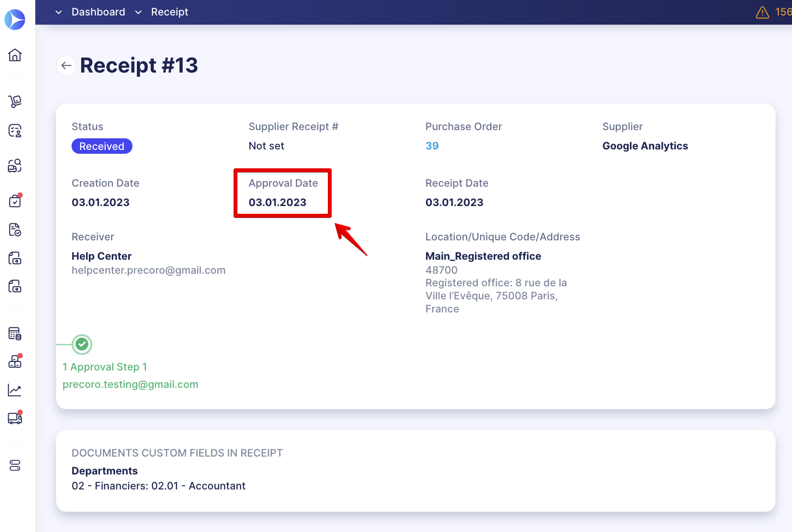Open the Receipt breadcrumb menu
The height and width of the screenshot is (532, 792).
point(170,12)
